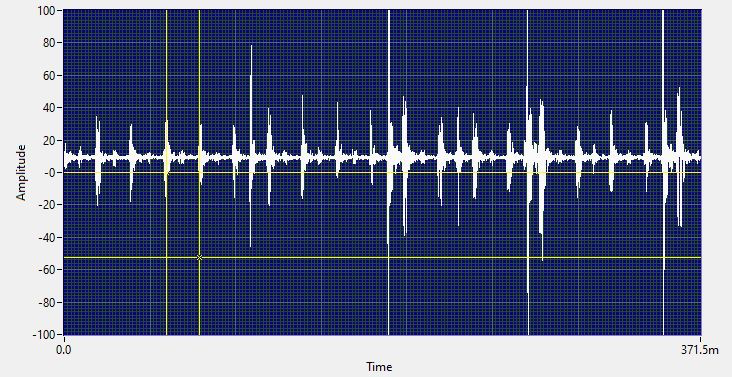Click the 40 amplitude scale marker
Image resolution: width=732 pixels, height=377 pixels.
50,108
